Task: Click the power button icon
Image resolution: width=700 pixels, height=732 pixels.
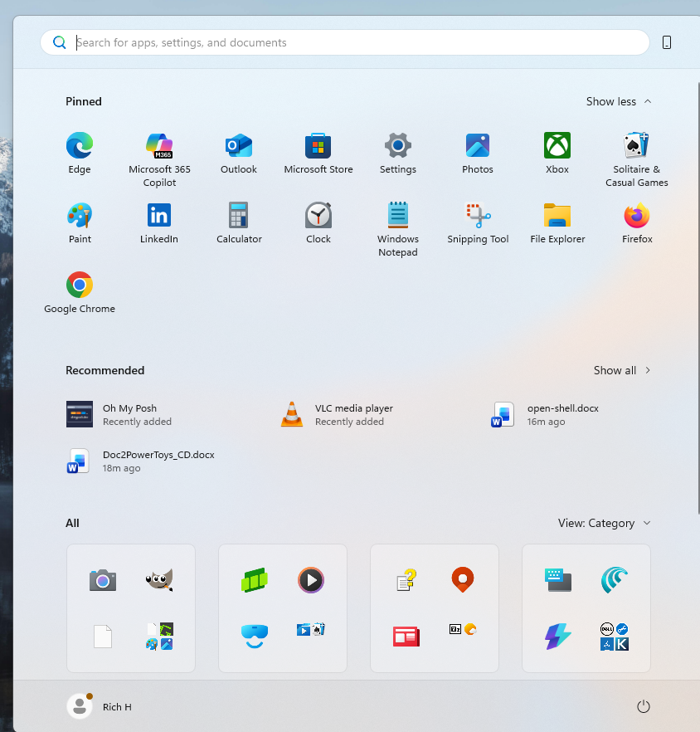Action: (x=644, y=706)
